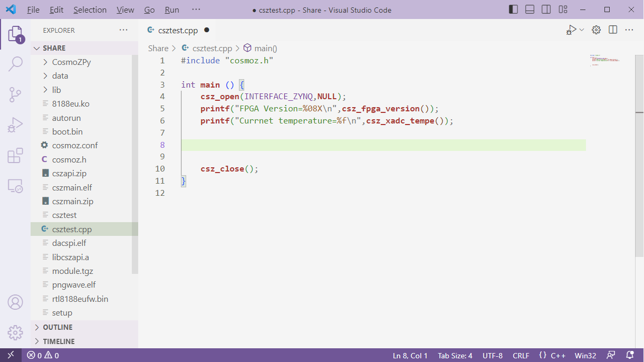Screen dimensions: 644x362
Task: Toggle the Panel layout button
Action: click(530, 9)
